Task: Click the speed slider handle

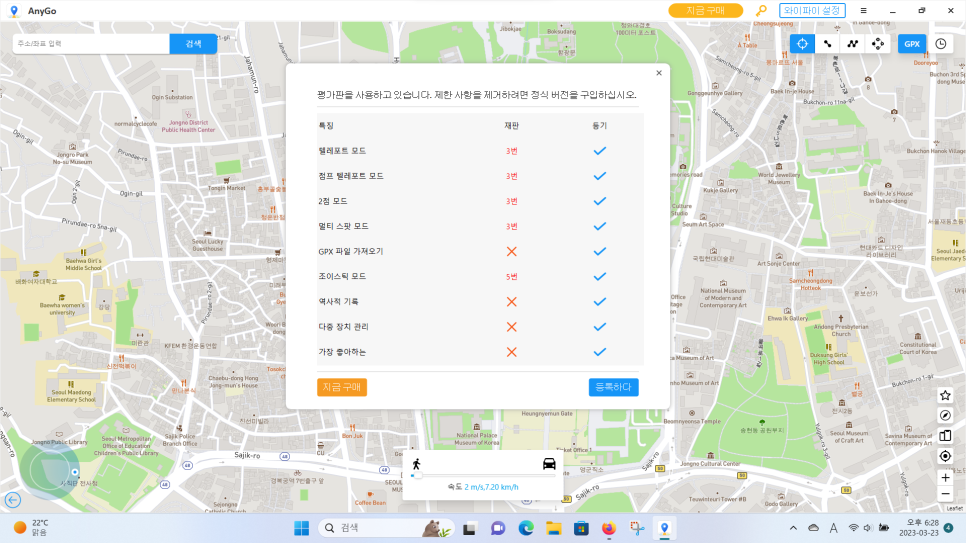Action: [x=418, y=475]
